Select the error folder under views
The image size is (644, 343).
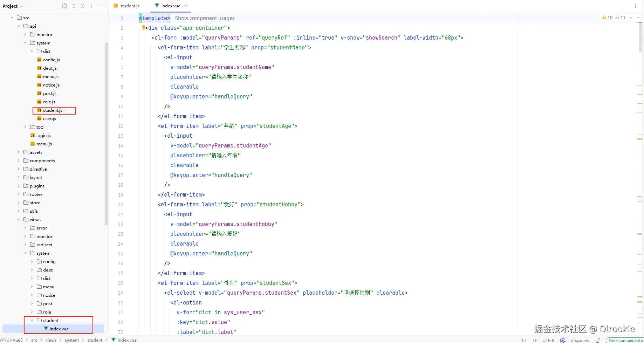39,228
